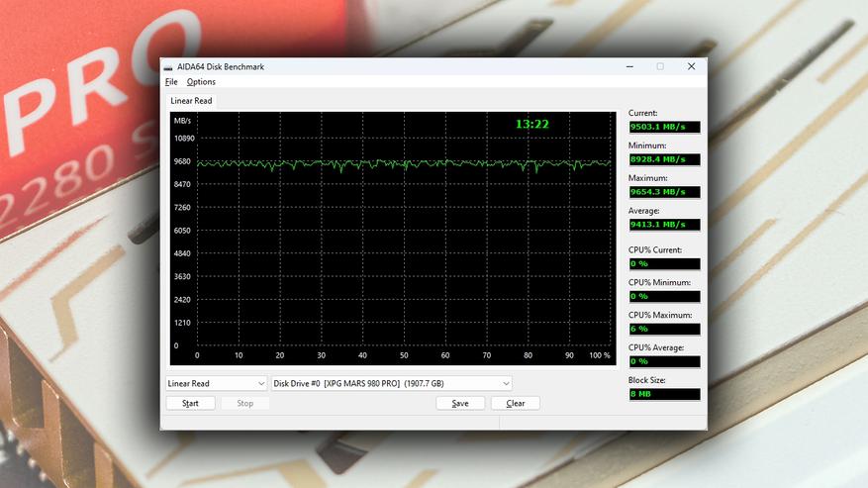Viewport: 868px width, 488px height.
Task: Click the elapsed time 13:22 on the graph
Action: click(531, 124)
